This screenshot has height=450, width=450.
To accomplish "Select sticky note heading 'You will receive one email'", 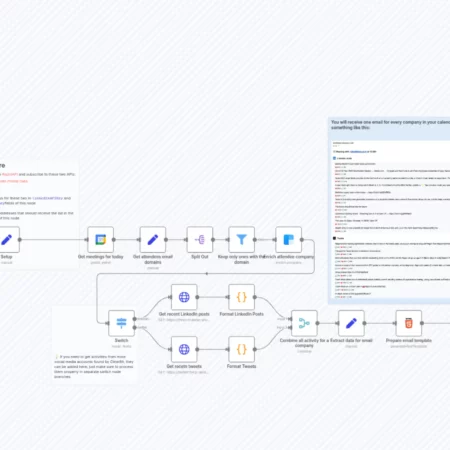I will click(x=390, y=125).
